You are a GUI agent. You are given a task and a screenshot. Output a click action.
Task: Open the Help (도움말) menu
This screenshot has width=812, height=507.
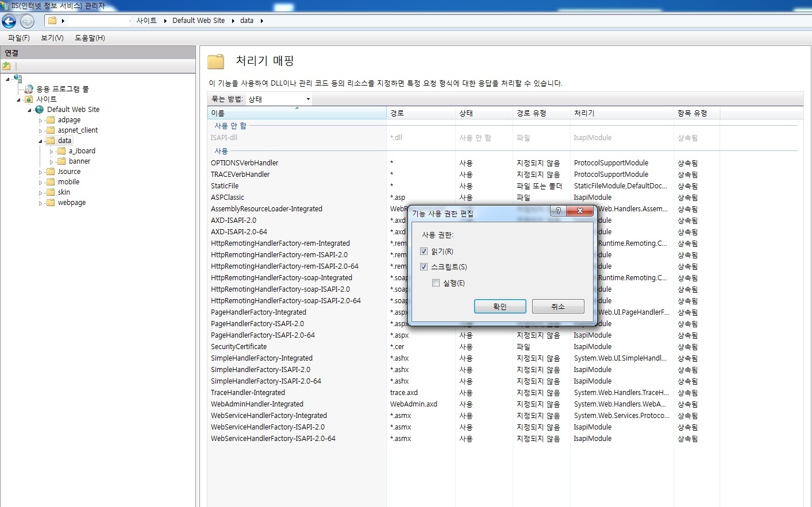pos(90,38)
